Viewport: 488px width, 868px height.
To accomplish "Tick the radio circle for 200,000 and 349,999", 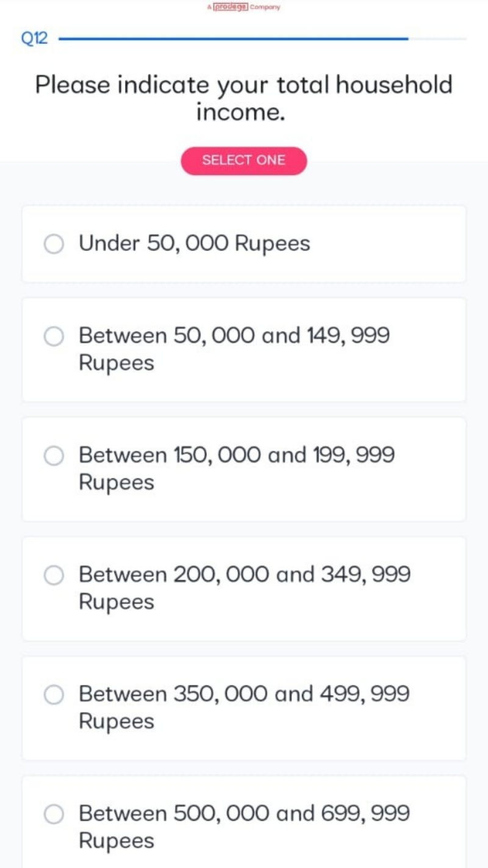I will (54, 575).
